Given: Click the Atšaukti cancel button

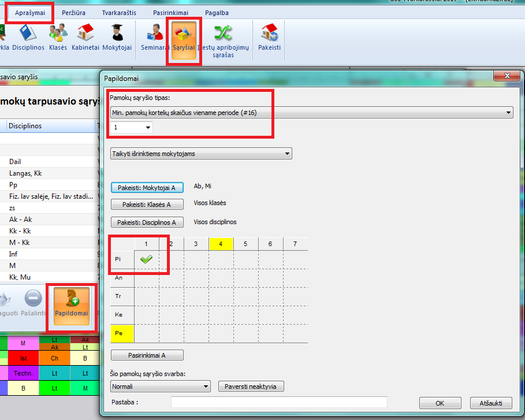Looking at the screenshot, I should pyautogui.click(x=491, y=403).
